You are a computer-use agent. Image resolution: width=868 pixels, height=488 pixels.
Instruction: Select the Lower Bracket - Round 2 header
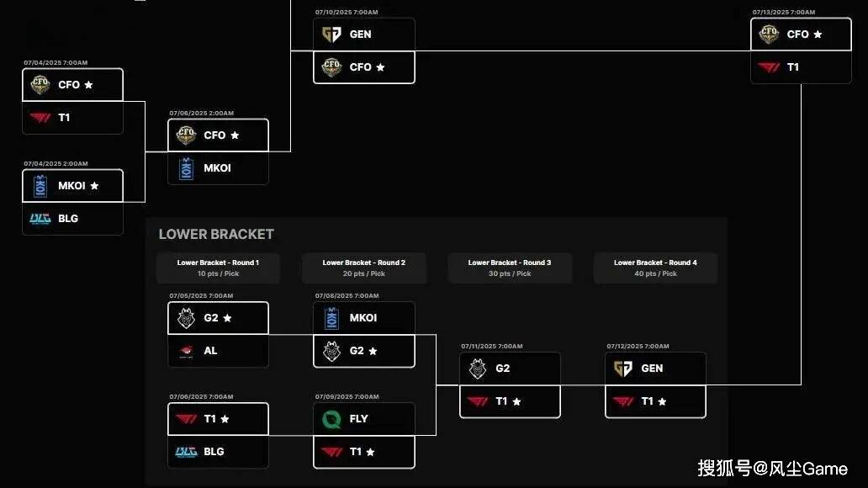[364, 268]
